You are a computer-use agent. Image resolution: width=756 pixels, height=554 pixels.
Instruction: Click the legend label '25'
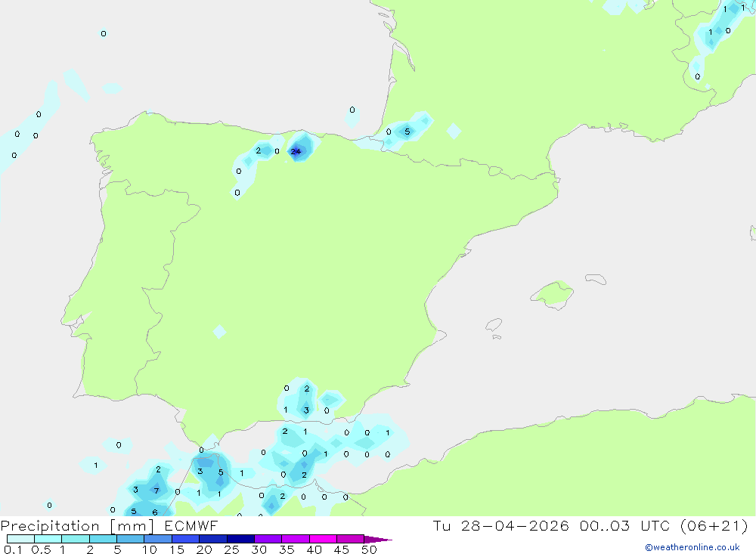pos(232,549)
